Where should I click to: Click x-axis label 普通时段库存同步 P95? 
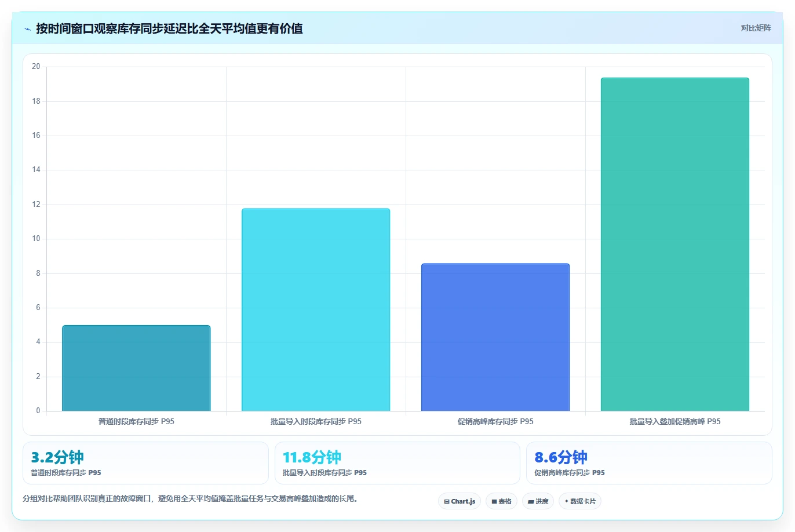click(x=136, y=421)
